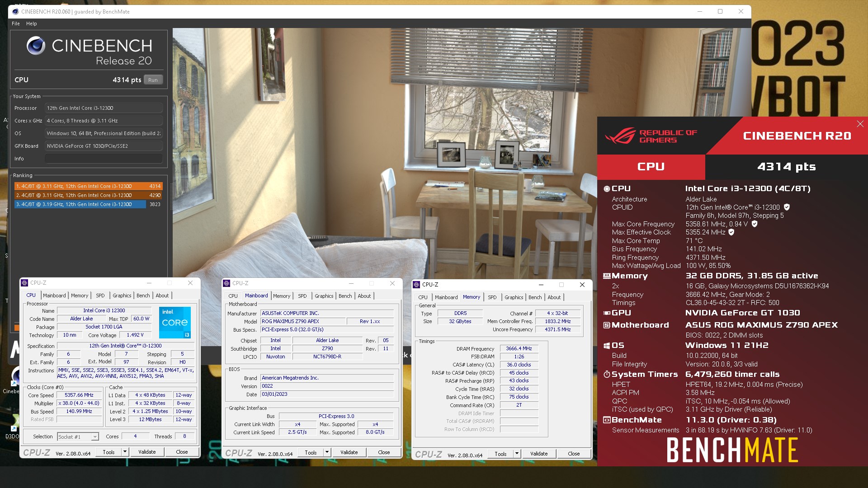Open SPD tab in Mainboard CPU-Z window
This screenshot has height=488, width=868.
click(302, 296)
